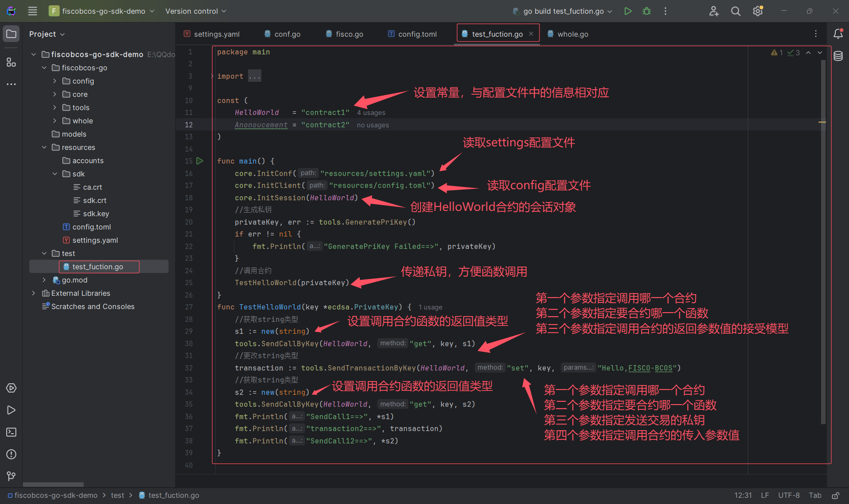Toggle the Project tool window folder icon
849x504 pixels.
[11, 34]
